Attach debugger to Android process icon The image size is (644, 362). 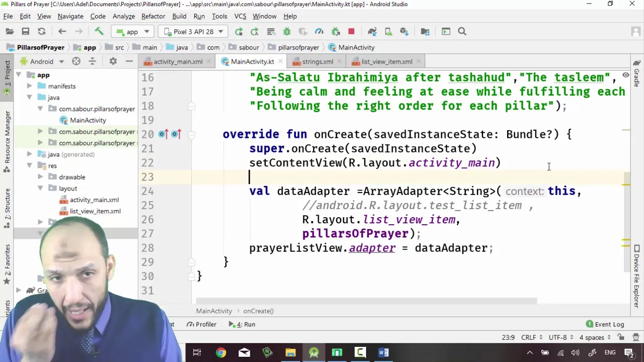pos(336,32)
